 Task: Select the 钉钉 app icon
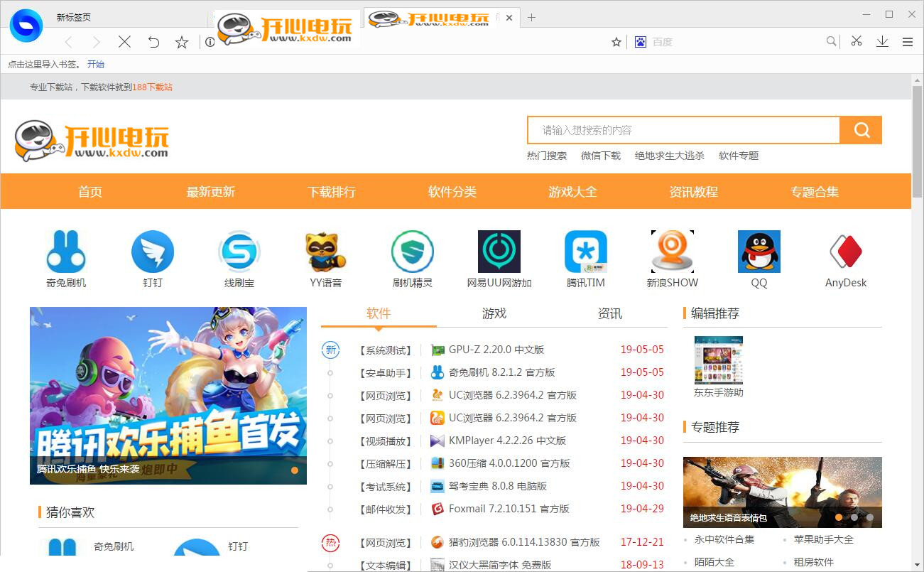[x=153, y=251]
